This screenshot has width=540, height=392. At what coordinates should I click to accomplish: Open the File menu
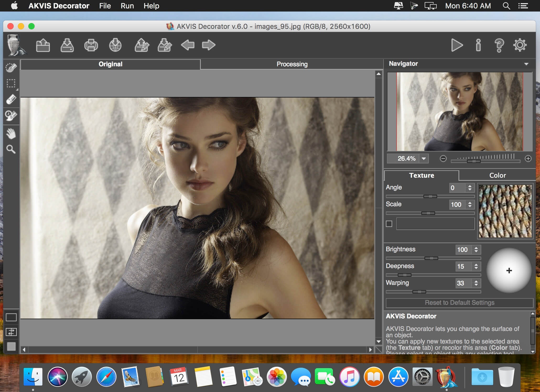click(105, 6)
